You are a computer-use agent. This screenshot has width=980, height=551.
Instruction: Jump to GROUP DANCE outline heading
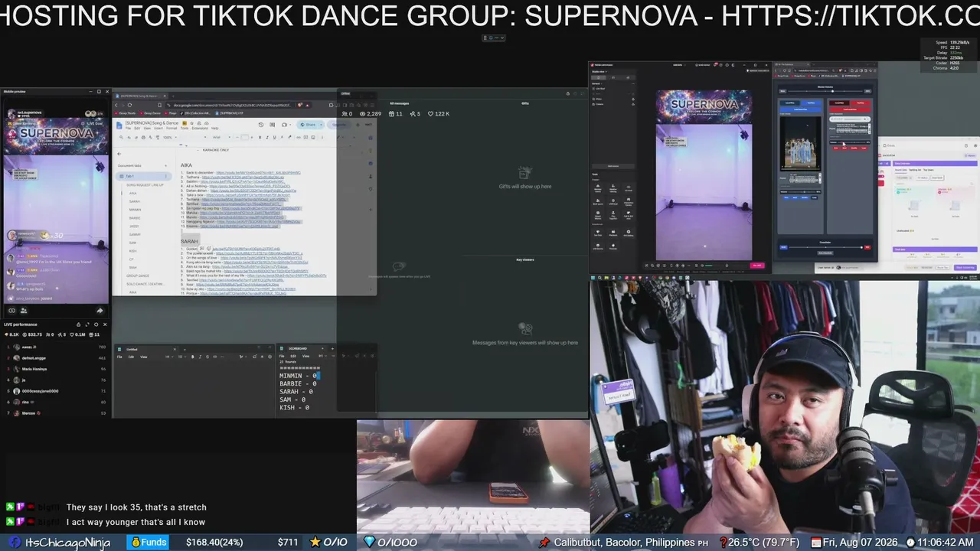tap(139, 275)
